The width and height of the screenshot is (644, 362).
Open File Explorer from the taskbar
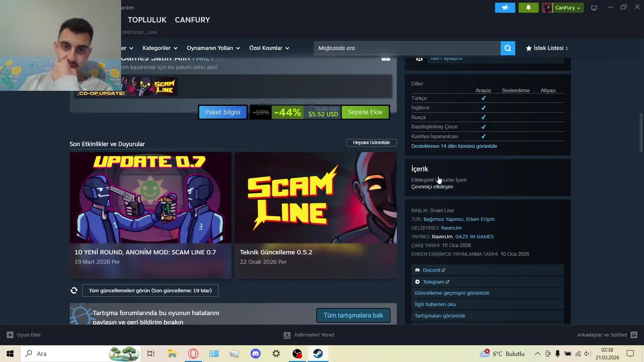(172, 353)
